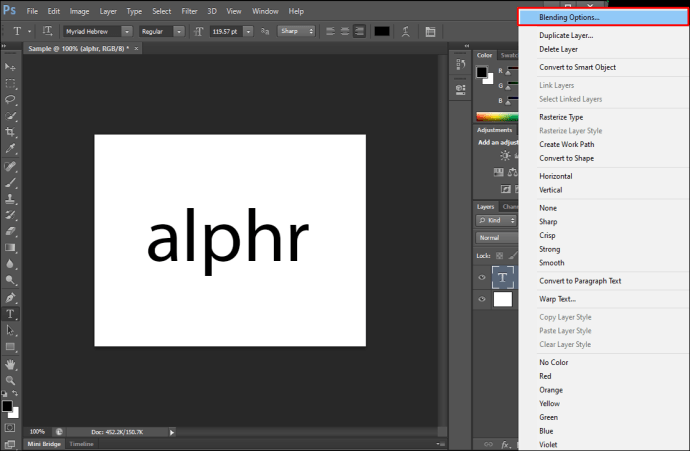Image resolution: width=690 pixels, height=451 pixels.
Task: Choose Convert to Smart Object
Action: [x=577, y=67]
